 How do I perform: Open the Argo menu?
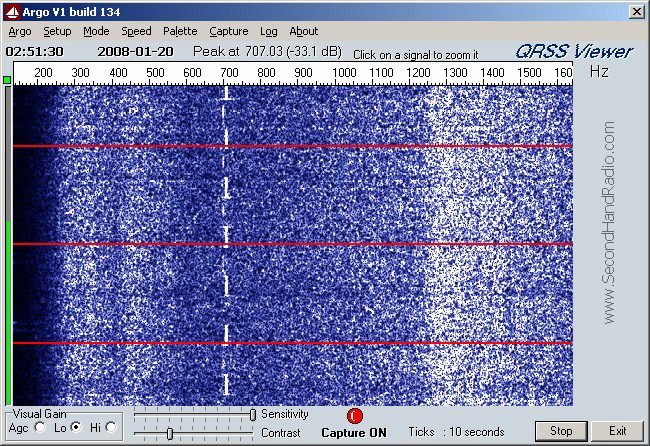[20, 32]
